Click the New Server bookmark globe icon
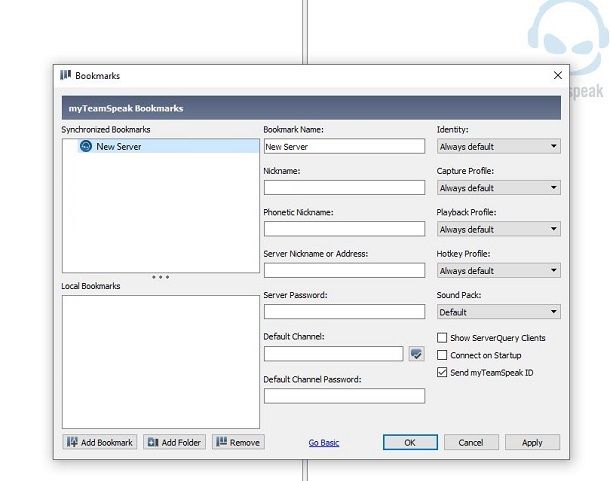 point(86,146)
